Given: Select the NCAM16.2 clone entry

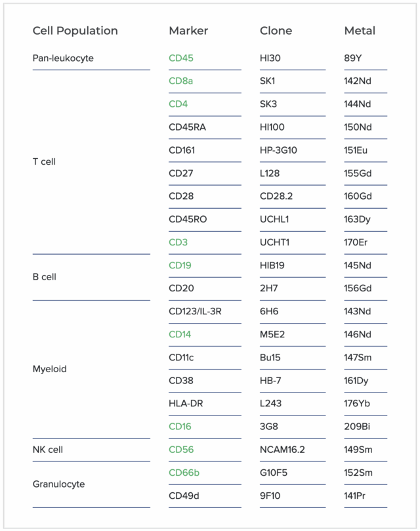Looking at the screenshot, I should [x=282, y=450].
